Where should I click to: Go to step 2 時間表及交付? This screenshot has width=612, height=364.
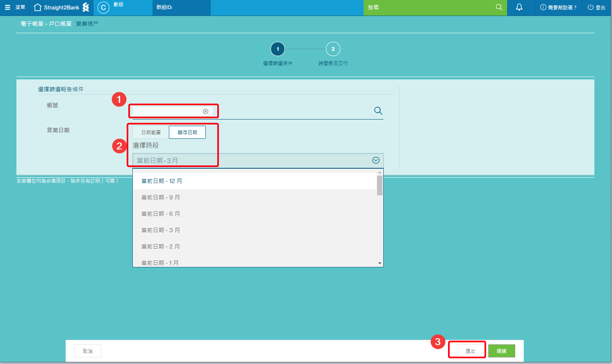click(333, 49)
